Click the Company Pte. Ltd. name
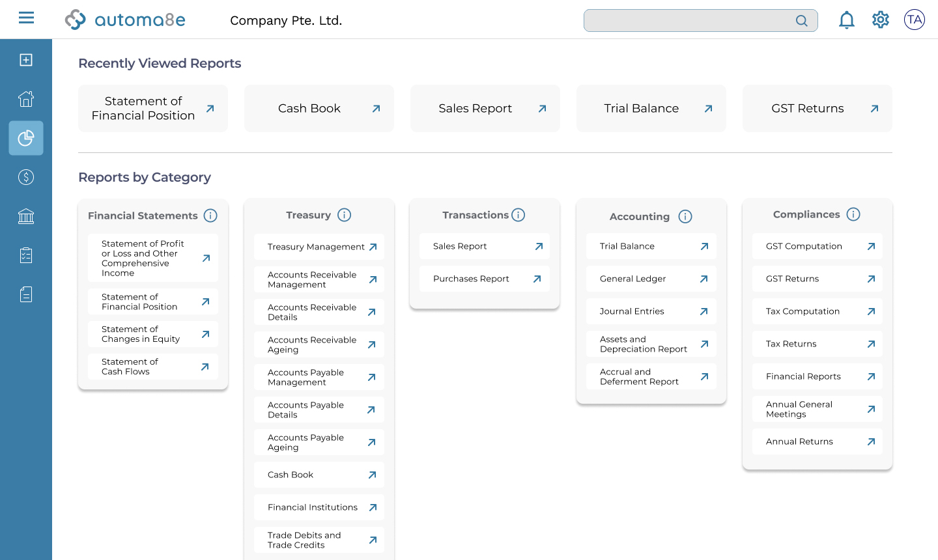Screen dimensions: 938x560 [286, 21]
